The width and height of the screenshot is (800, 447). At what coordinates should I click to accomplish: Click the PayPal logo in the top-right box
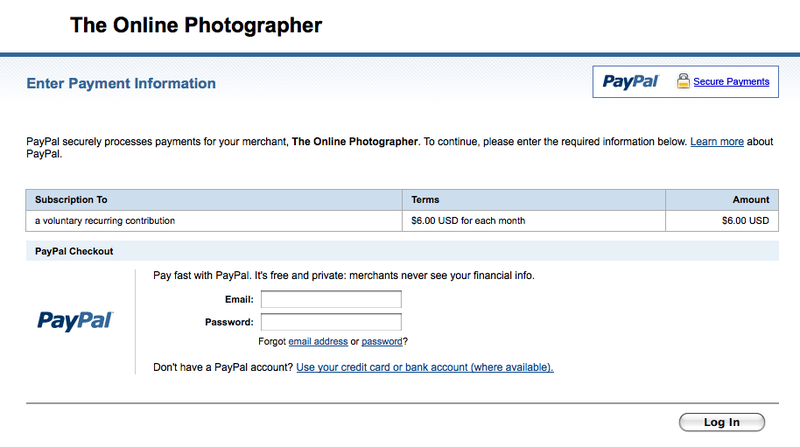630,81
